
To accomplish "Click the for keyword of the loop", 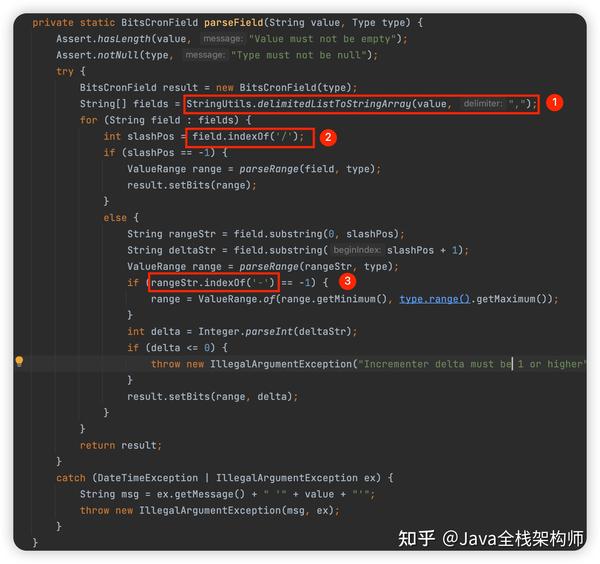I will (88, 121).
